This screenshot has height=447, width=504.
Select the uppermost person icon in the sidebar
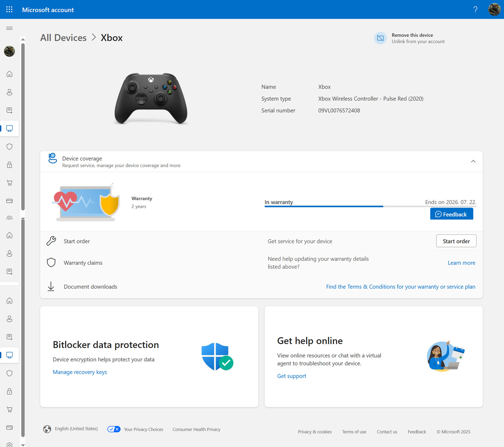tap(10, 92)
